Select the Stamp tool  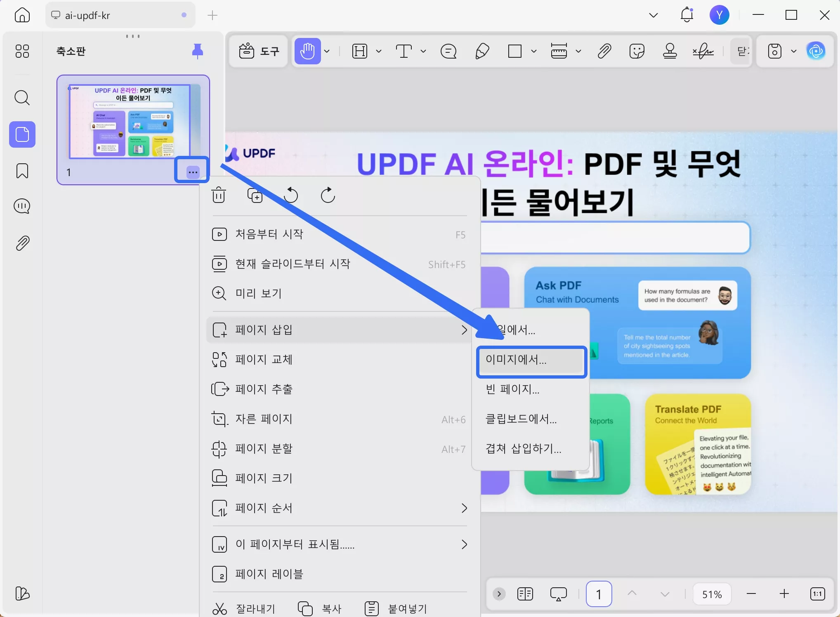pyautogui.click(x=669, y=51)
